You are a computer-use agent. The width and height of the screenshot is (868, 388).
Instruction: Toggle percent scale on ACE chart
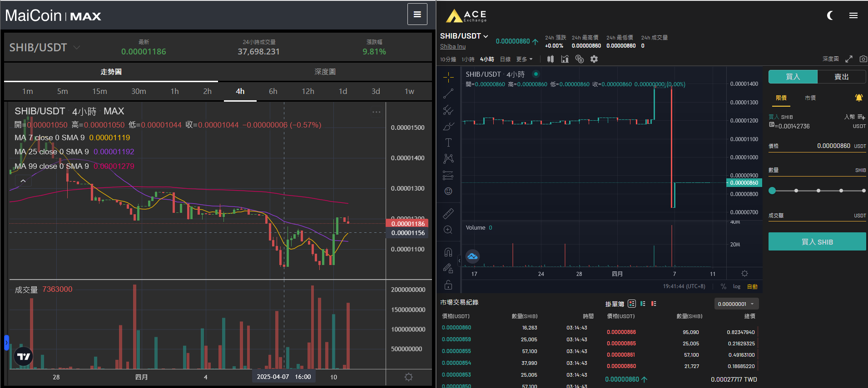pos(723,286)
